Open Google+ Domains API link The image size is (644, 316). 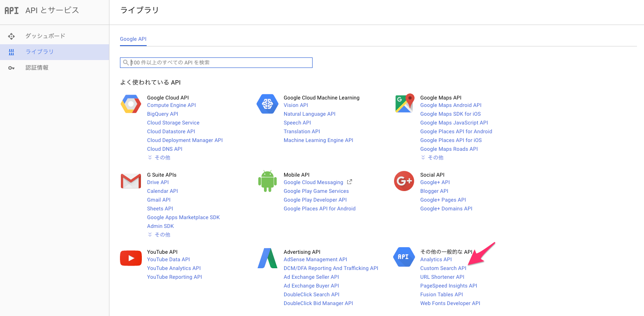click(446, 209)
